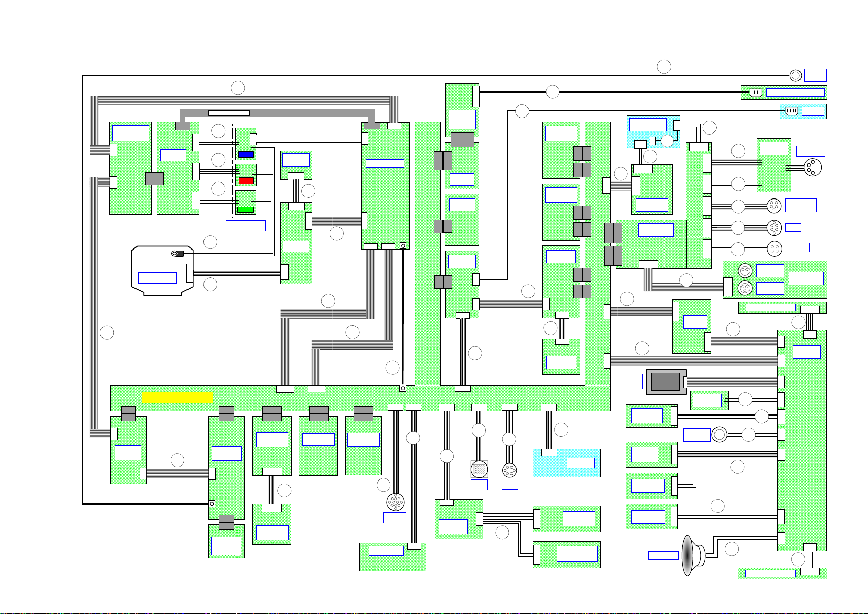Click the label box left of the speaker
The image size is (868, 614).
click(x=663, y=555)
